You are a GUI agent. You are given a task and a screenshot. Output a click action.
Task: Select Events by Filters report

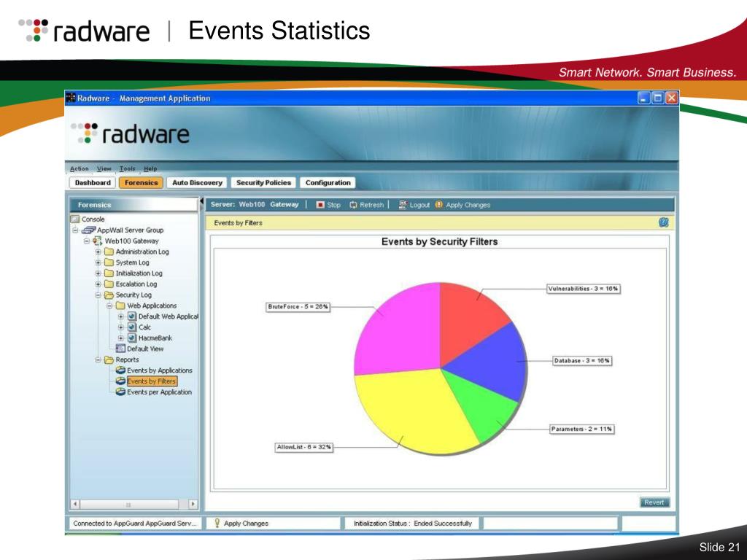(152, 381)
